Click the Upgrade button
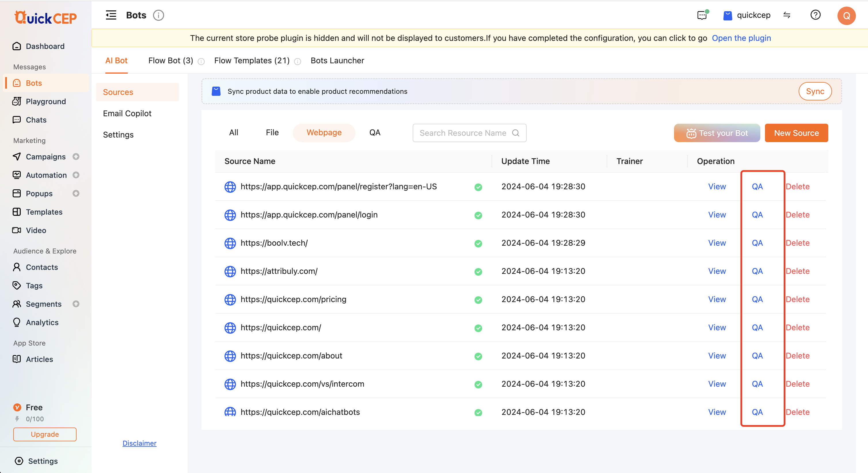This screenshot has height=473, width=868. [x=45, y=434]
